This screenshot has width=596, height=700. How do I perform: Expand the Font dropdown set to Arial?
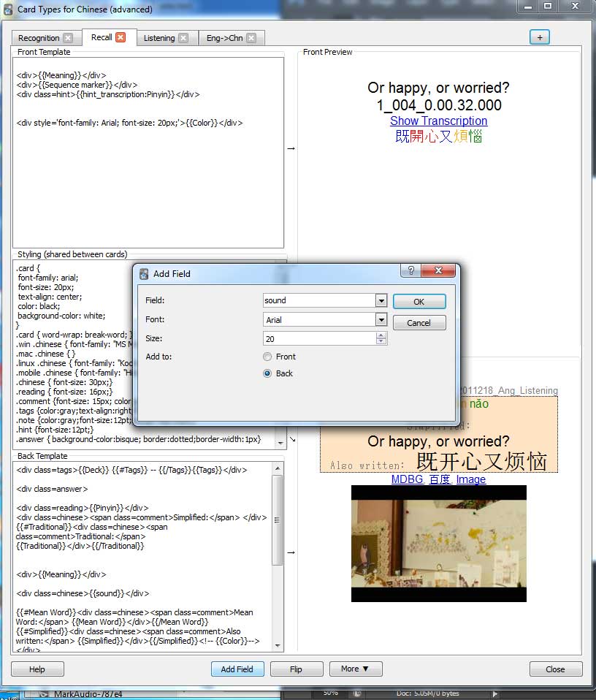[x=381, y=319]
